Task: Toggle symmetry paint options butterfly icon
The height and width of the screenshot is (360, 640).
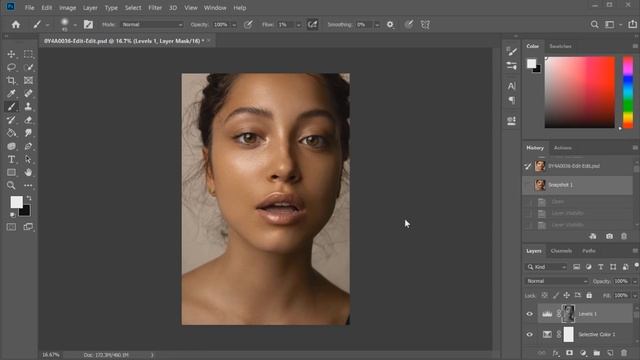Action: coord(425,24)
